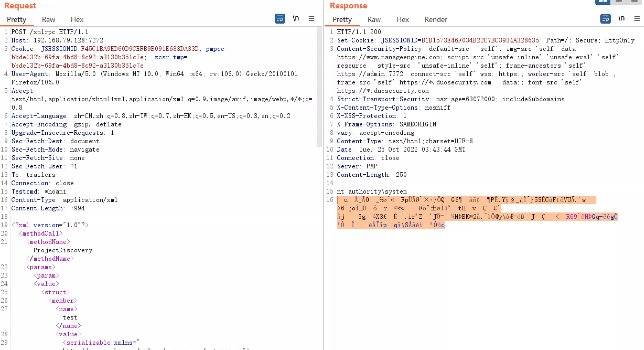
Task: Click the 'vary: accept-encoding' line
Action: coord(375,133)
